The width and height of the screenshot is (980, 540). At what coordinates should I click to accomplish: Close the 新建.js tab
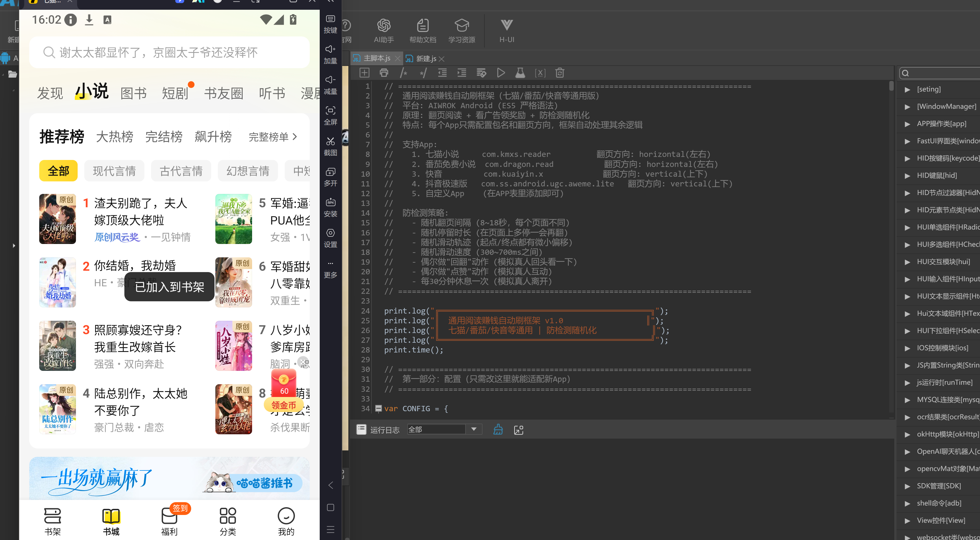441,59
